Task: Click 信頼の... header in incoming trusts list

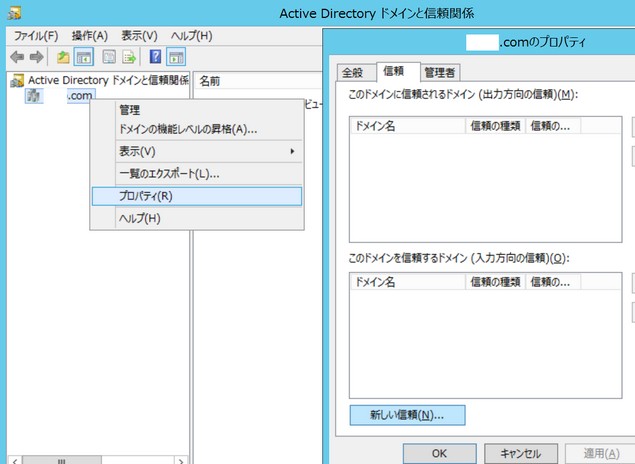Action: (x=553, y=282)
